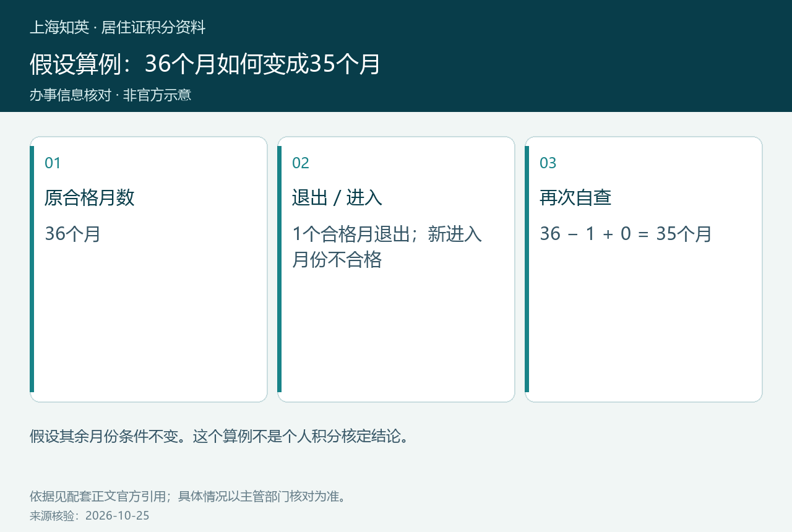Click the value 36个月 in card 01
Viewport: 792px width, 532px height.
[72, 234]
